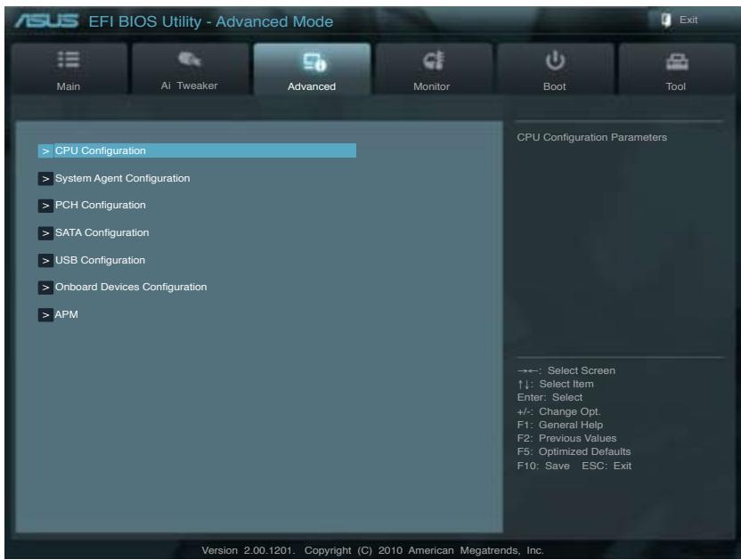Expand arrow next to CPU Configuration
The image size is (741, 560).
click(x=45, y=151)
